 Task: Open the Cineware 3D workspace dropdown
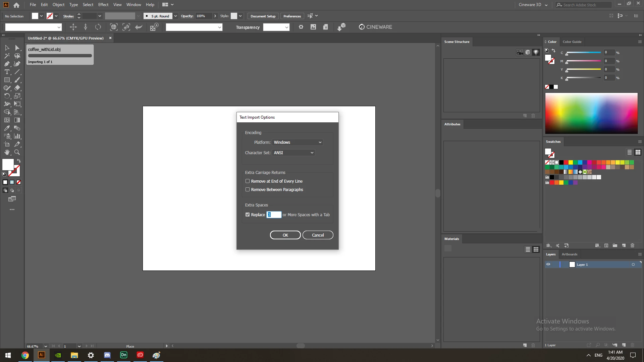[x=533, y=5]
